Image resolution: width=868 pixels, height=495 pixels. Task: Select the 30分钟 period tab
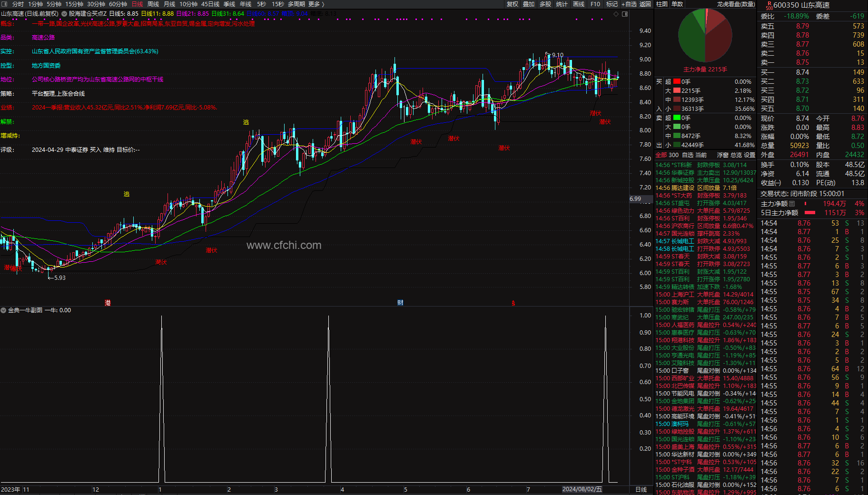[96, 4]
